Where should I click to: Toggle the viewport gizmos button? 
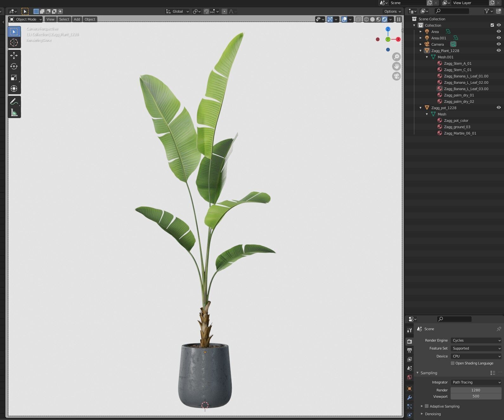point(330,19)
